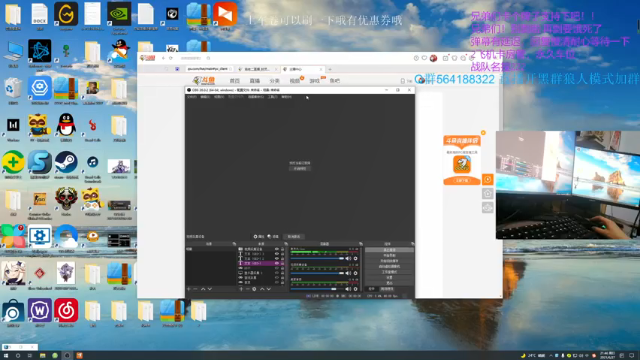
Task: Toggle visibility of the top source item
Action: [277, 249]
